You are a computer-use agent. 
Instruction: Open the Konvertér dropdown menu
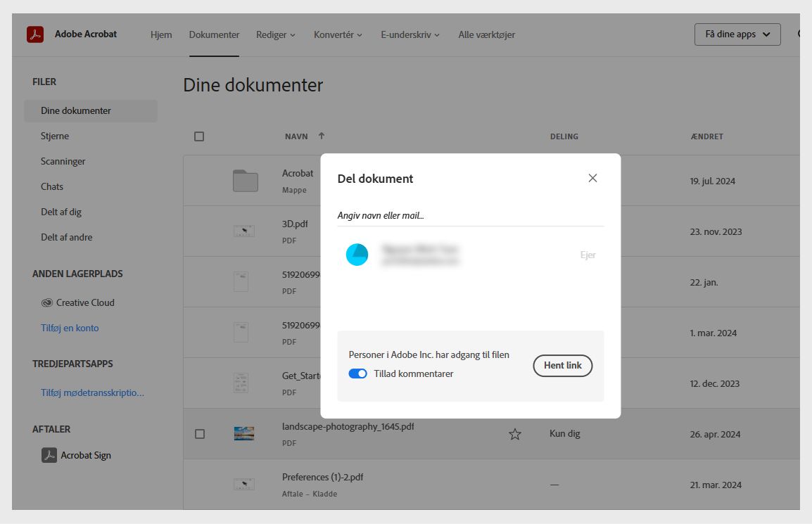[x=338, y=34]
